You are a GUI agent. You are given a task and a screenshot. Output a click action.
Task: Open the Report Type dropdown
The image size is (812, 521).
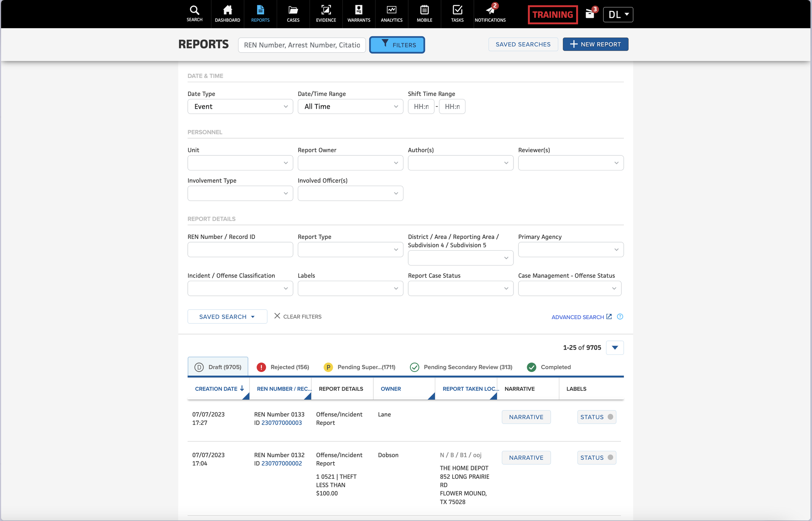coord(350,250)
